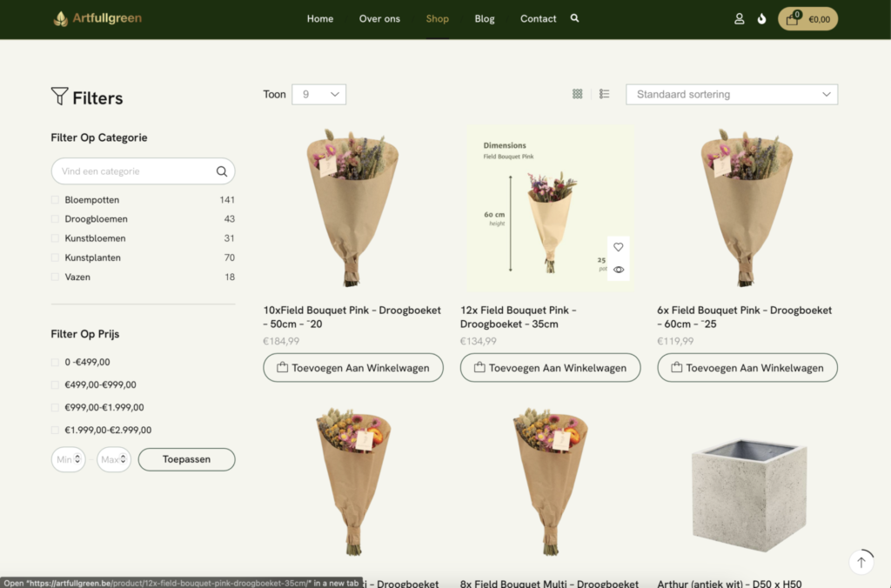891x588 pixels.
Task: Add 12x Field Bouquet Pink to wishlist
Action: [x=619, y=246]
